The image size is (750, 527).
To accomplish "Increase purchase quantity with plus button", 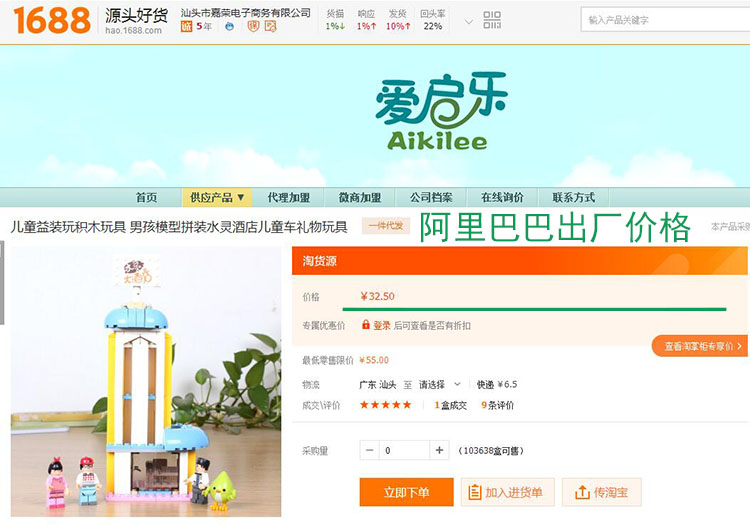I will 439,450.
